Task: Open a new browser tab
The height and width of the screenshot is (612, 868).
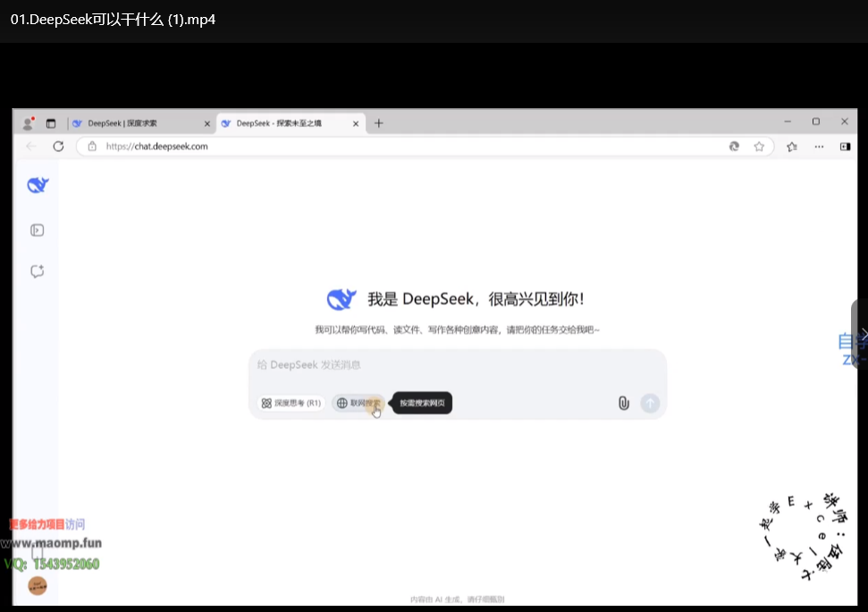Action: 379,123
